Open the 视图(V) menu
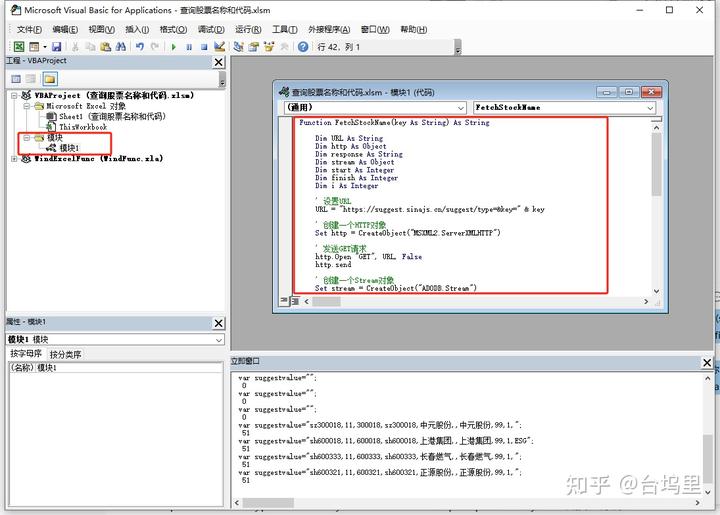720x515 pixels. [101, 29]
